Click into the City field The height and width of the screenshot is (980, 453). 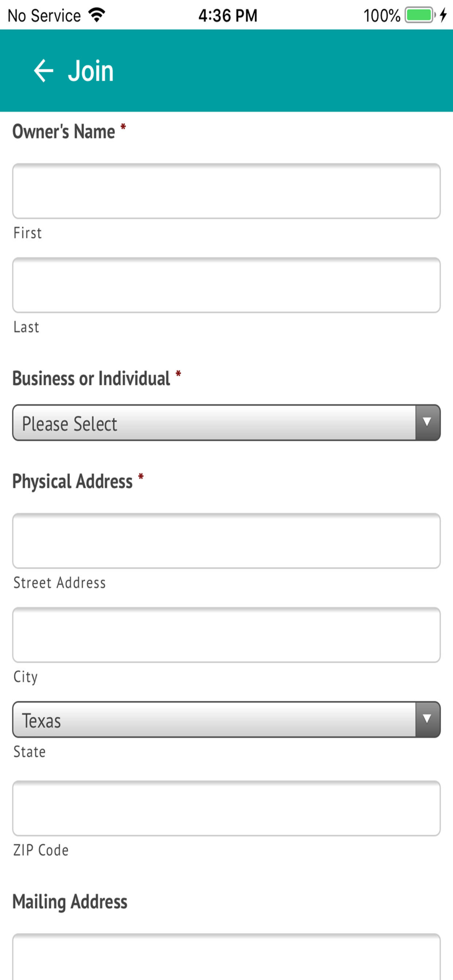pyautogui.click(x=226, y=635)
